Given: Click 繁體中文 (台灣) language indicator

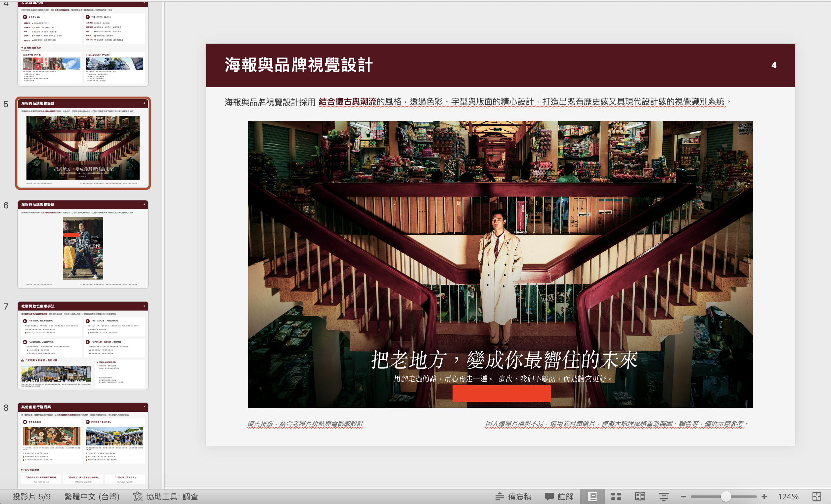Looking at the screenshot, I should [x=92, y=496].
